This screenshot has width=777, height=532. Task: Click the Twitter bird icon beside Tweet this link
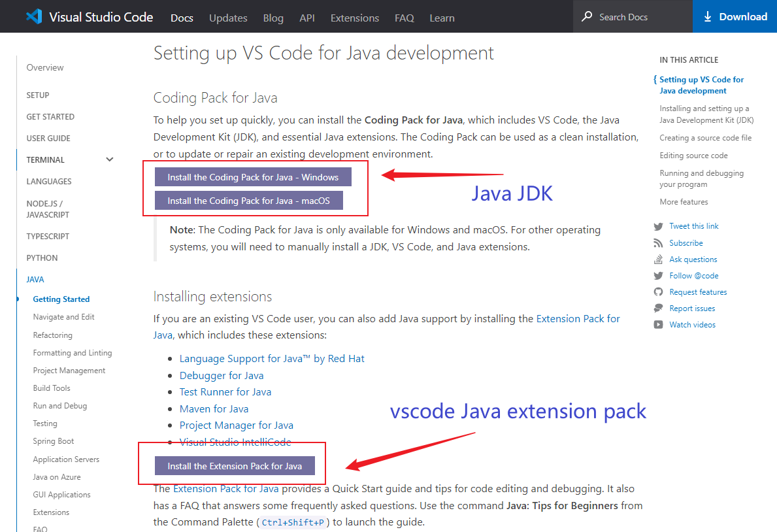[x=658, y=226]
